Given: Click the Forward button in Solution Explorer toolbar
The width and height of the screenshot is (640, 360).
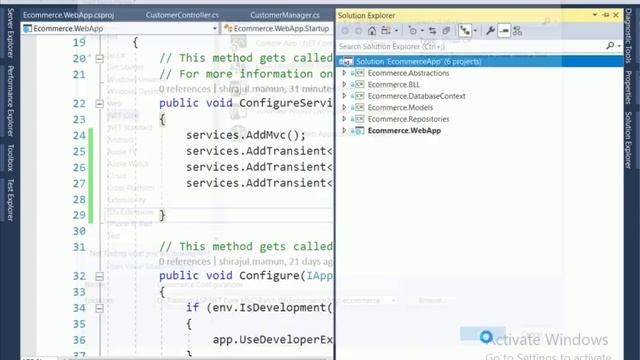Looking at the screenshot, I should click(x=358, y=31).
